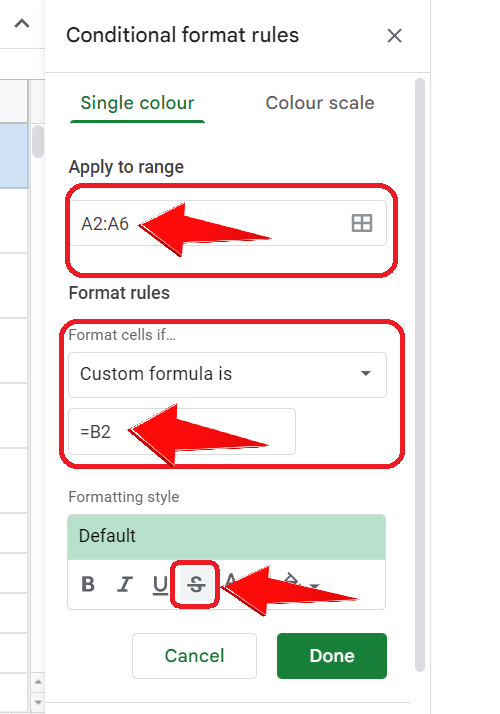Viewport: 500px width, 714px height.
Task: Click the green Done button
Action: point(332,656)
